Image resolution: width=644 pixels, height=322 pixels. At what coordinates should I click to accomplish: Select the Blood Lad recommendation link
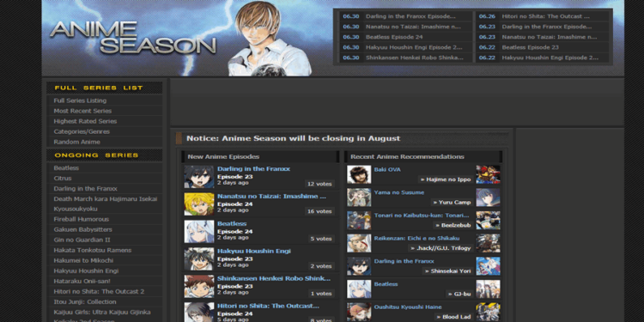[453, 317]
